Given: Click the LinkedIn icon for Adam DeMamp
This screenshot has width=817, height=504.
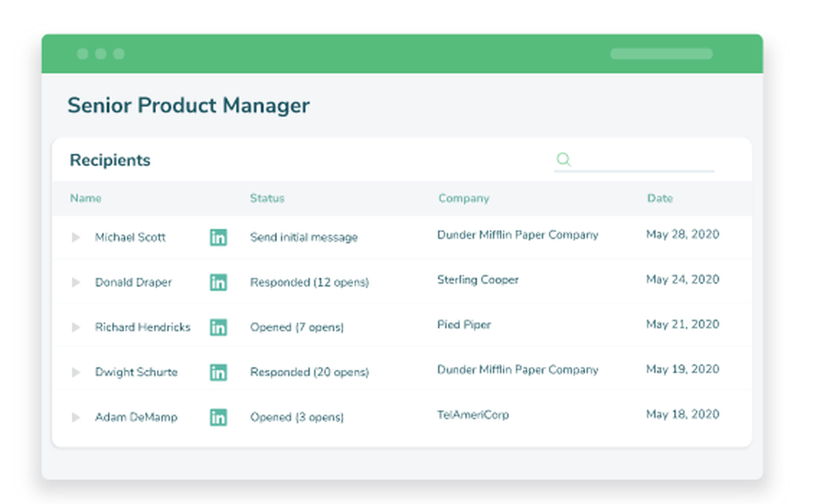Looking at the screenshot, I should point(218,417).
